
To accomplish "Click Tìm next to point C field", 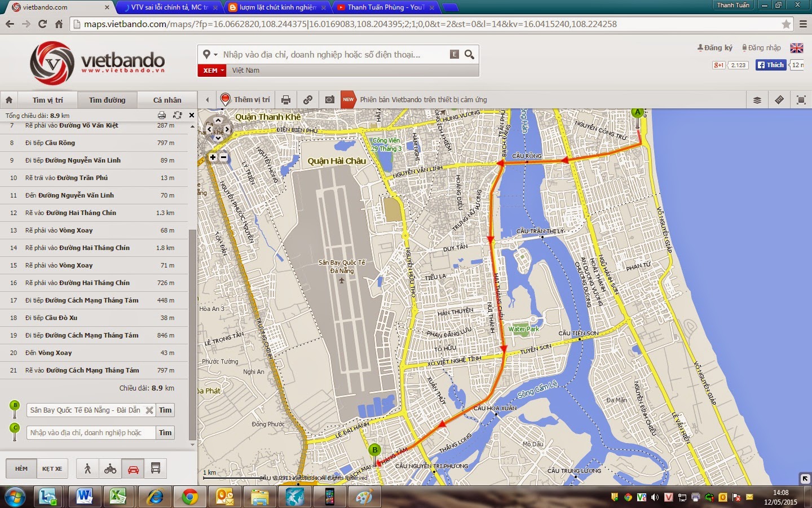I will click(x=165, y=433).
